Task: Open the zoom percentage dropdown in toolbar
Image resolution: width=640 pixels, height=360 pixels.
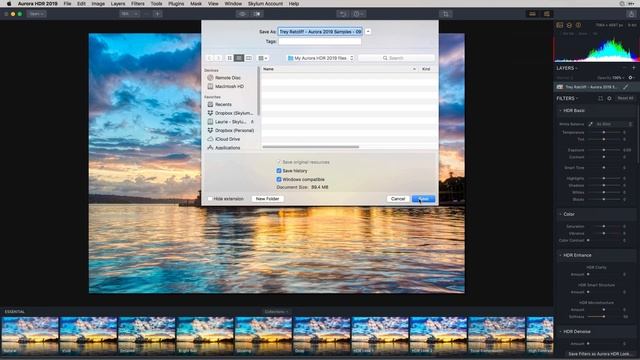Action: pos(130,14)
